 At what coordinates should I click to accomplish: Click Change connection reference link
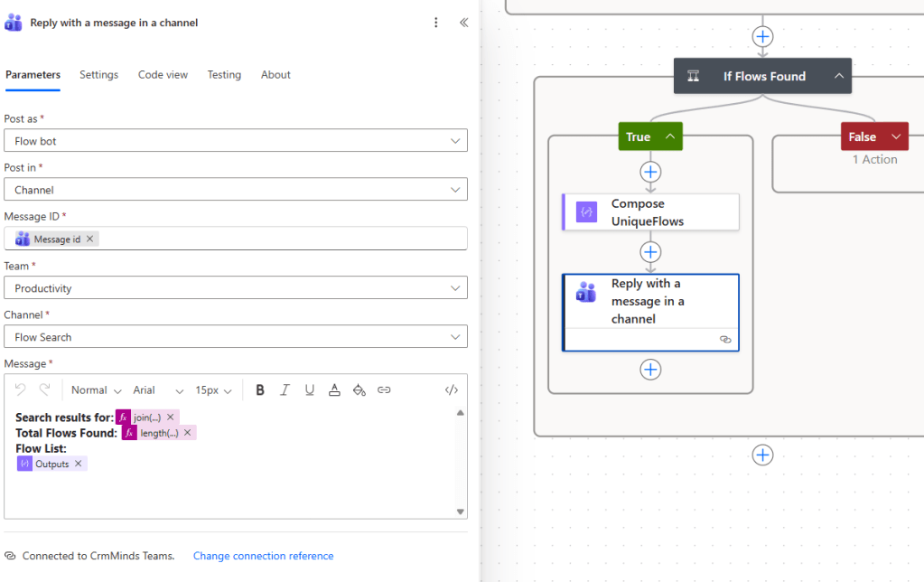tap(263, 556)
